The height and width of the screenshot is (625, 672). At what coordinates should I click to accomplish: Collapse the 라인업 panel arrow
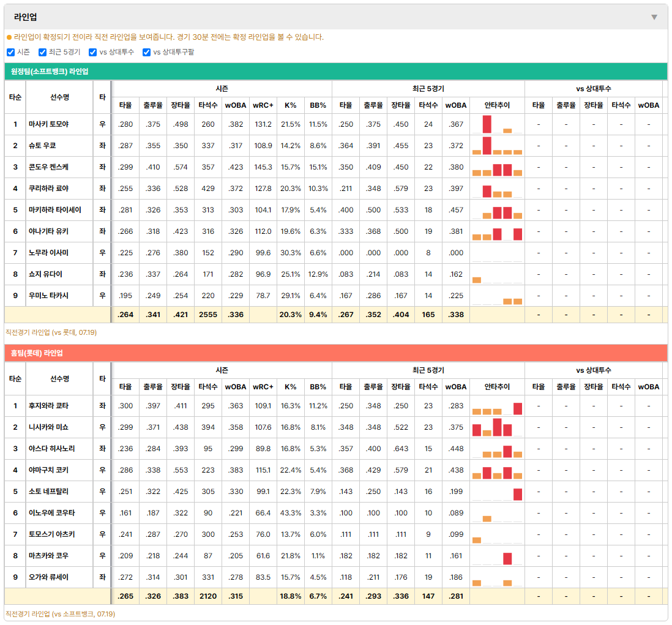click(654, 17)
